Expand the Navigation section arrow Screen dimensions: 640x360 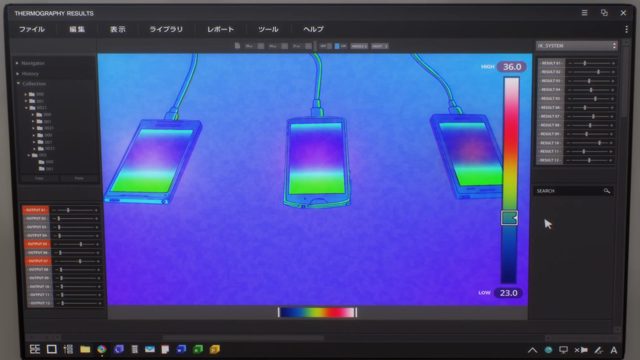click(17, 63)
